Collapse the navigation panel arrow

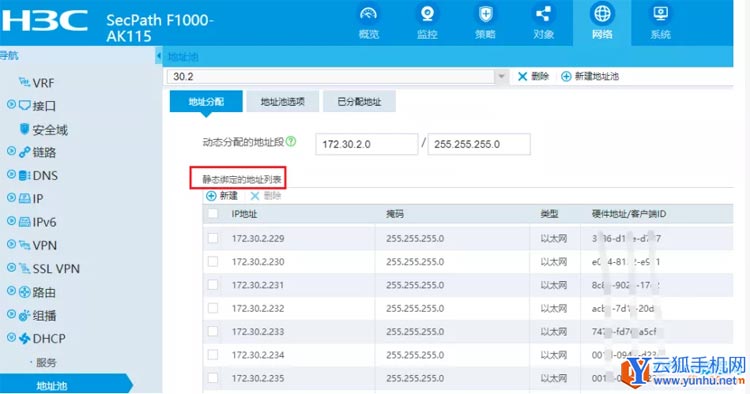(158, 56)
